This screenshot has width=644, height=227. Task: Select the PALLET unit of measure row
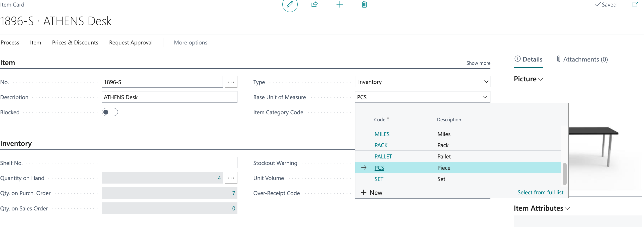click(x=383, y=157)
